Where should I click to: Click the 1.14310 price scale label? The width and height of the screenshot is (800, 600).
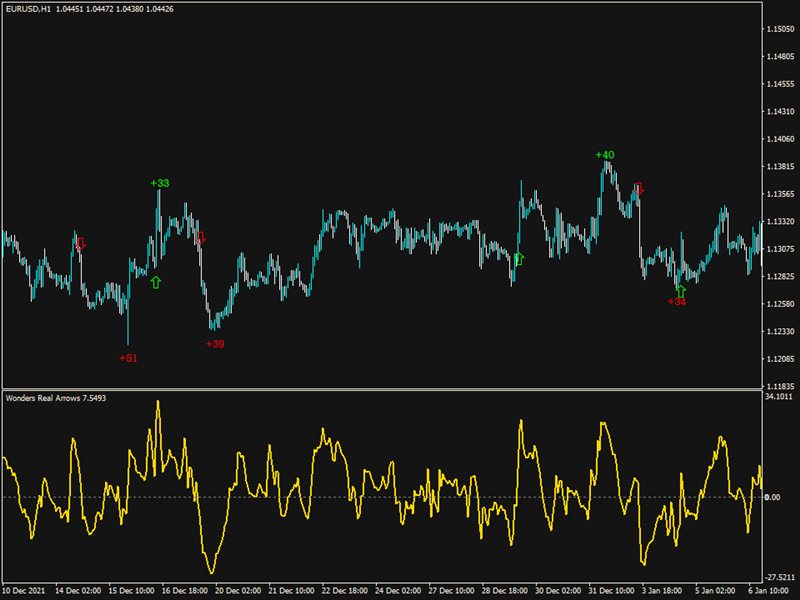click(781, 111)
